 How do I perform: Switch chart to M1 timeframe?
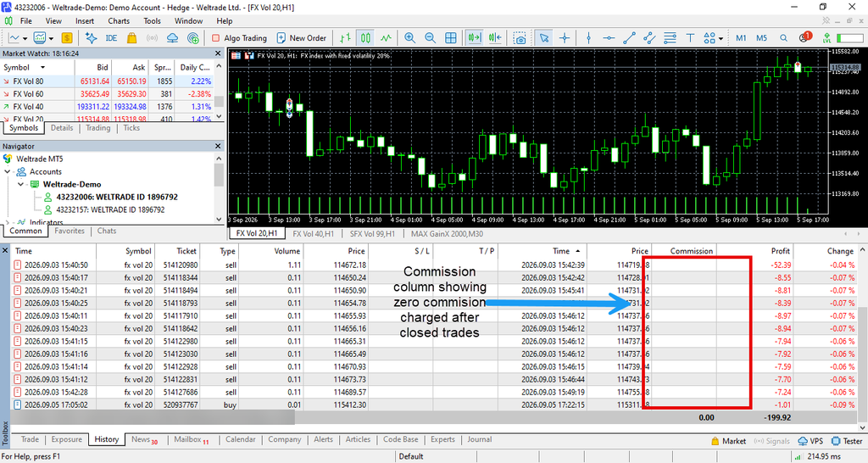click(741, 38)
